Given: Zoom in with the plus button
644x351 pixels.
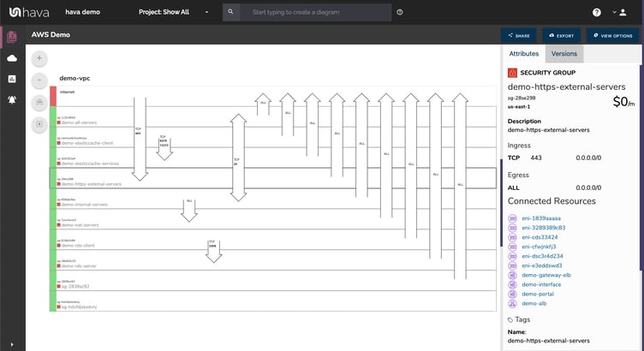Looking at the screenshot, I should 39,58.
